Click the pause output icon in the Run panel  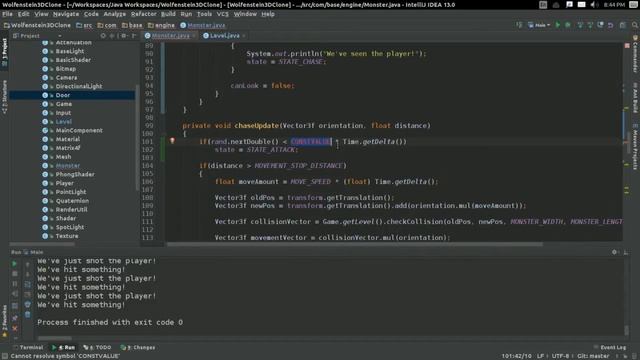(x=15, y=284)
